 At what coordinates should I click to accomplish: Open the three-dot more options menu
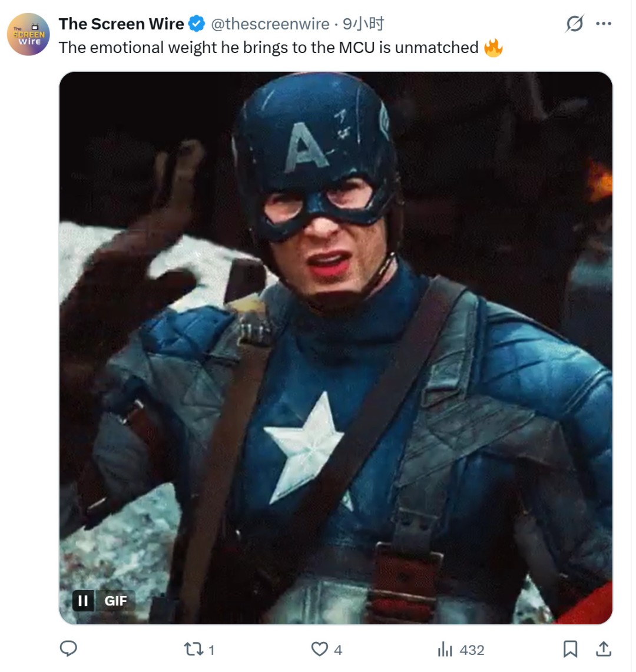[604, 24]
